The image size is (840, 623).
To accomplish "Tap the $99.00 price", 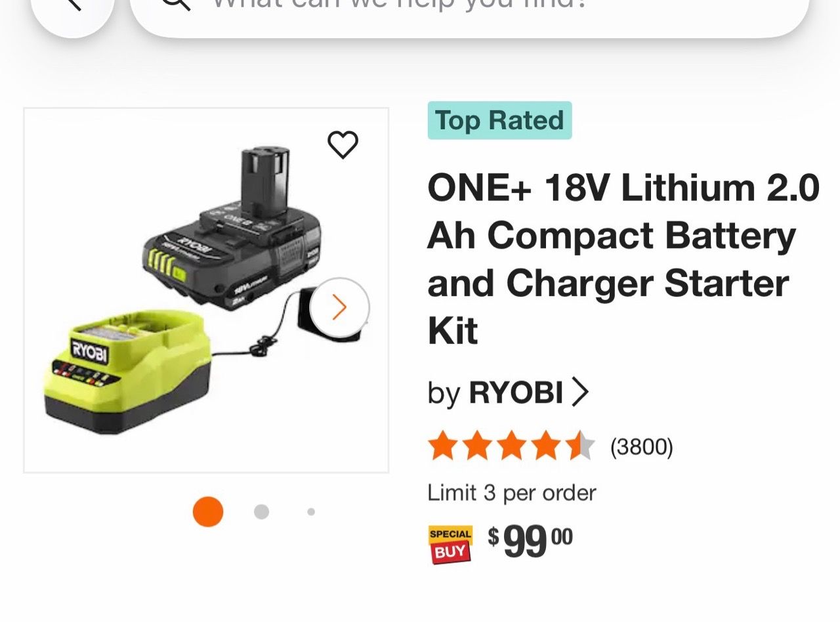I will (530, 542).
